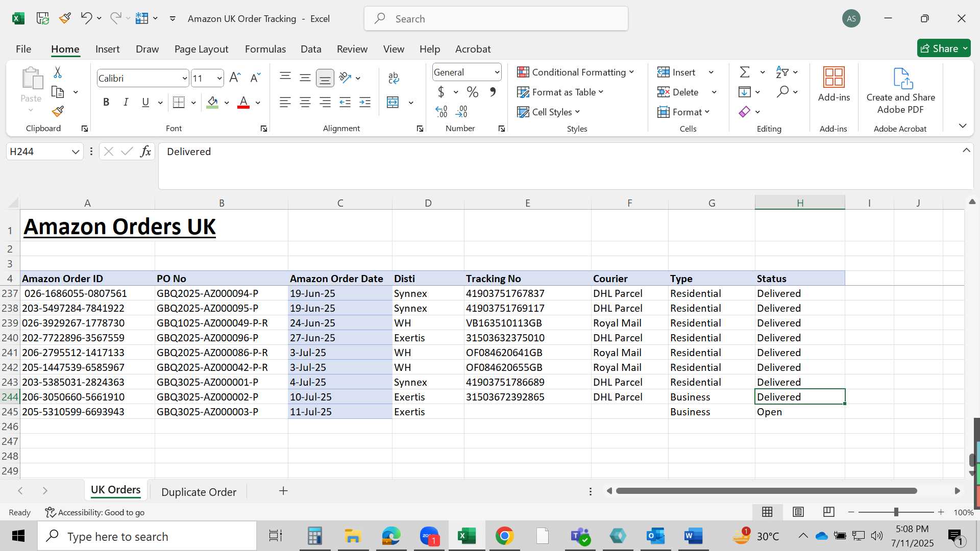Toggle Bold formatting
Screen dimensions: 980x551
coord(106,102)
